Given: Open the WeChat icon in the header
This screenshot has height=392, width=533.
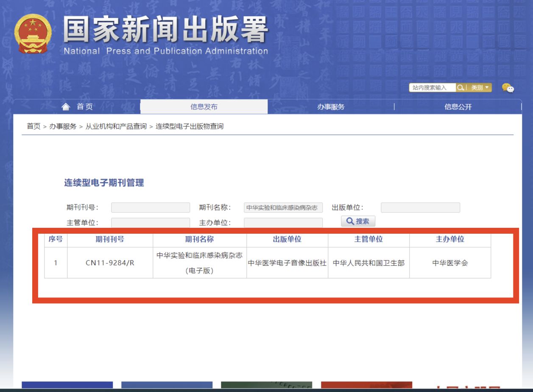Looking at the screenshot, I should [508, 88].
